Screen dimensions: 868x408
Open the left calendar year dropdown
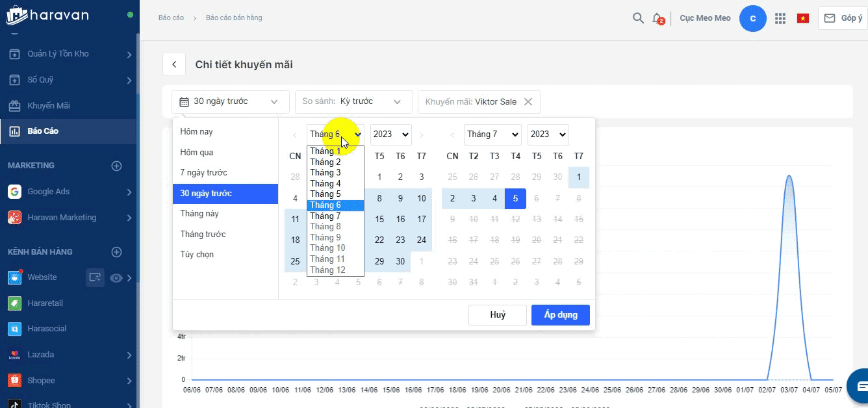point(390,134)
